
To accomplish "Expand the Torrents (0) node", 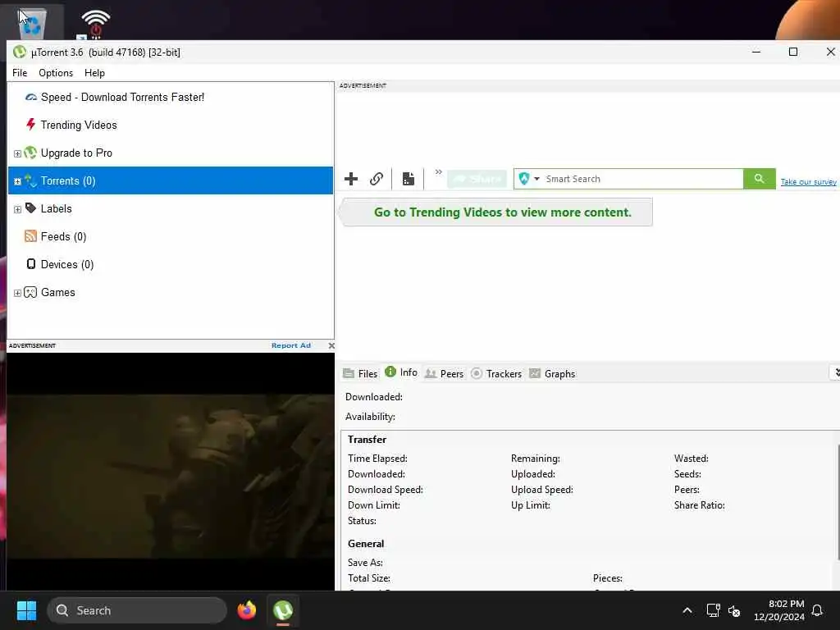I will click(17, 181).
